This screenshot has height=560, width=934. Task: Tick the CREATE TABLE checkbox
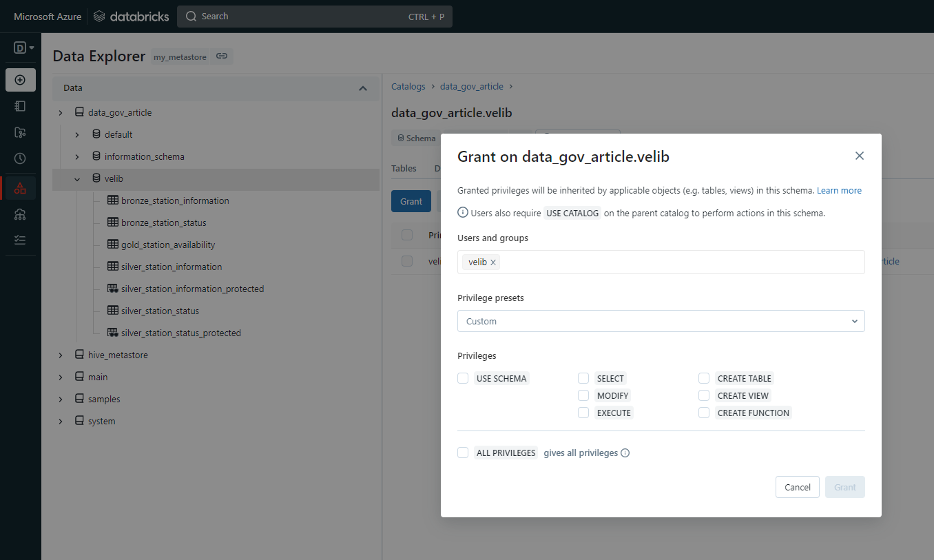pos(704,378)
